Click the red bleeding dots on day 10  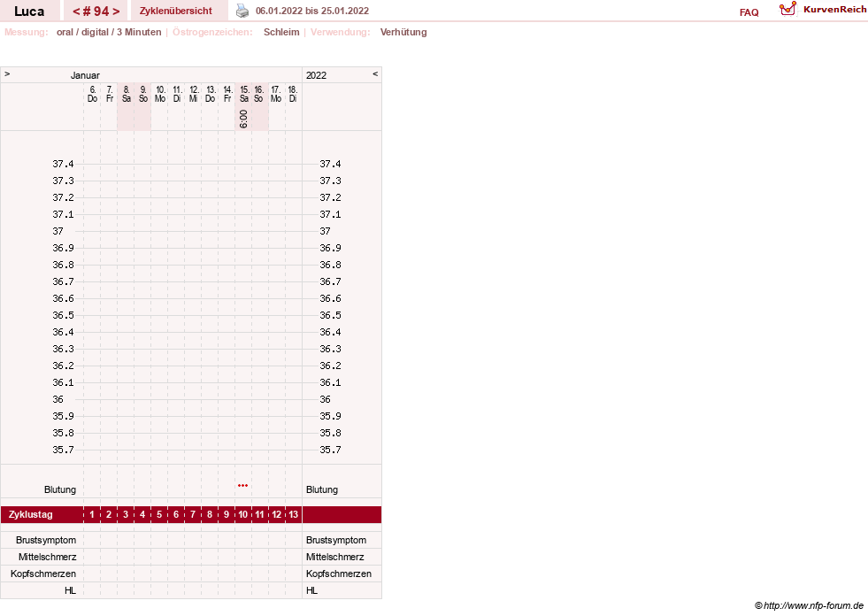[x=242, y=485]
